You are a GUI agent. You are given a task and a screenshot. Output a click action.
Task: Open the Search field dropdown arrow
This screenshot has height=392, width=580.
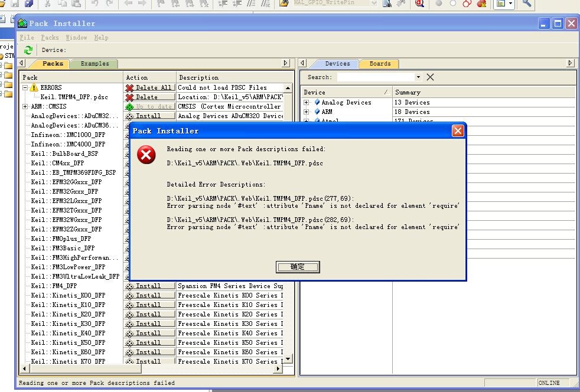[x=418, y=77]
